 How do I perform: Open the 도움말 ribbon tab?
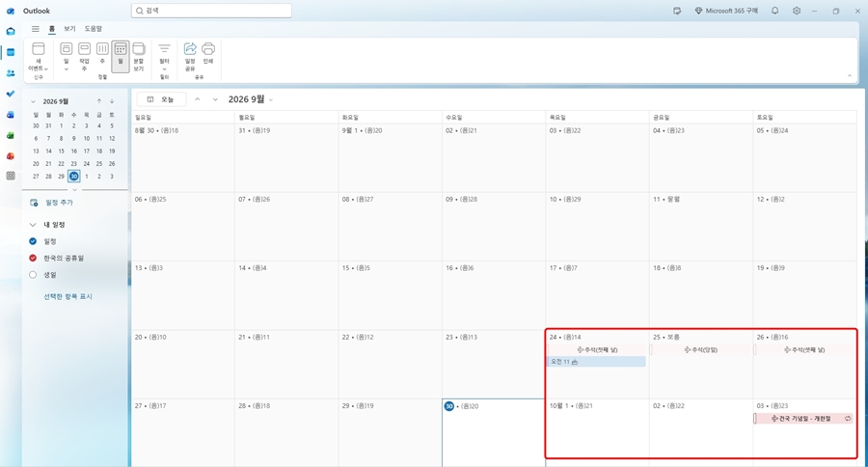tap(93, 29)
